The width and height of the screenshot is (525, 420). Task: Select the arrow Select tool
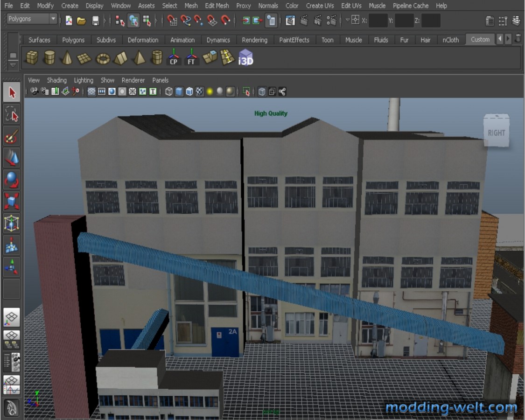(x=12, y=92)
